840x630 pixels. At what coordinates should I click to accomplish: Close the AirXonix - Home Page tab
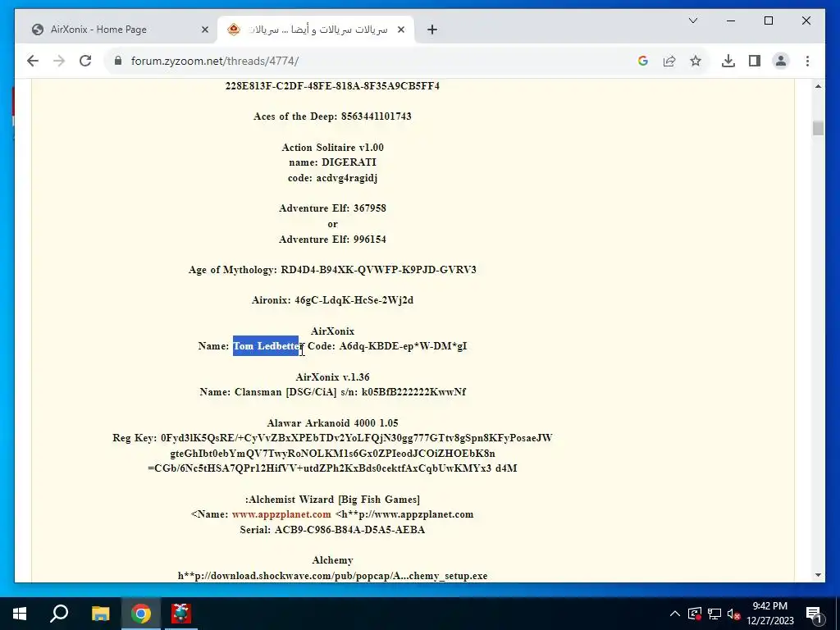204,30
